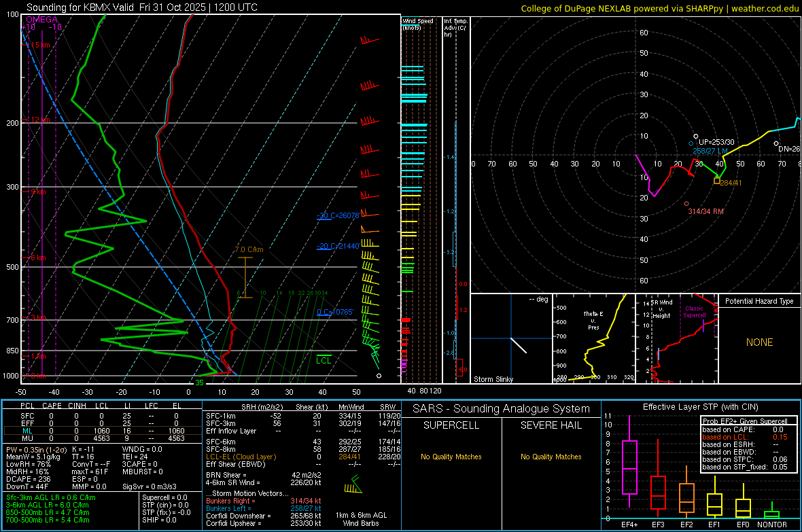Click the Storm Slinky label
The width and height of the screenshot is (802, 532).
coord(493,379)
